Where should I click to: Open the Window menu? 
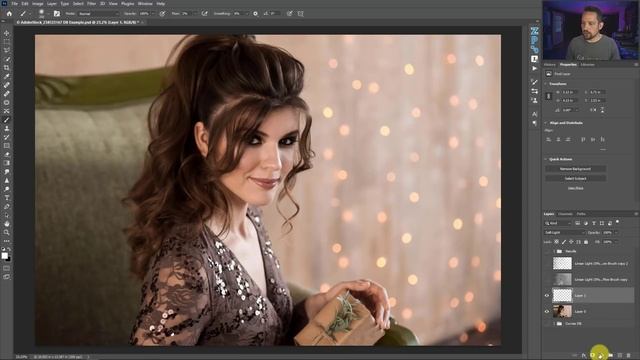click(x=145, y=4)
